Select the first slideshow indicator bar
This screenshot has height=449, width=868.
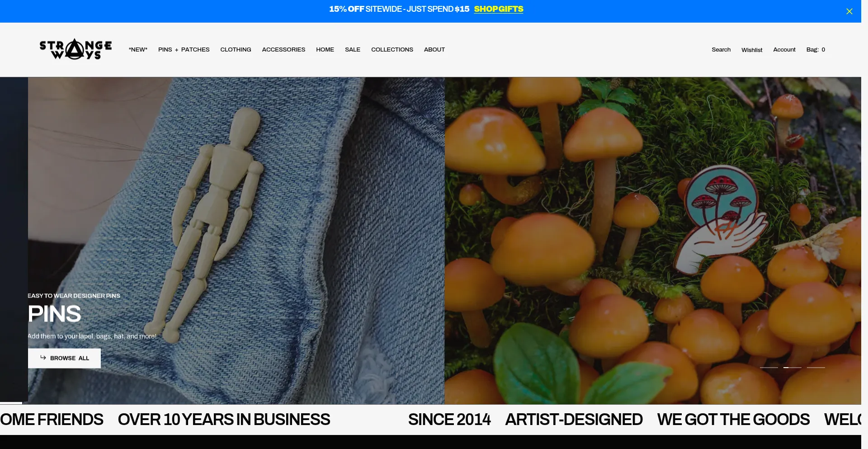click(x=769, y=368)
